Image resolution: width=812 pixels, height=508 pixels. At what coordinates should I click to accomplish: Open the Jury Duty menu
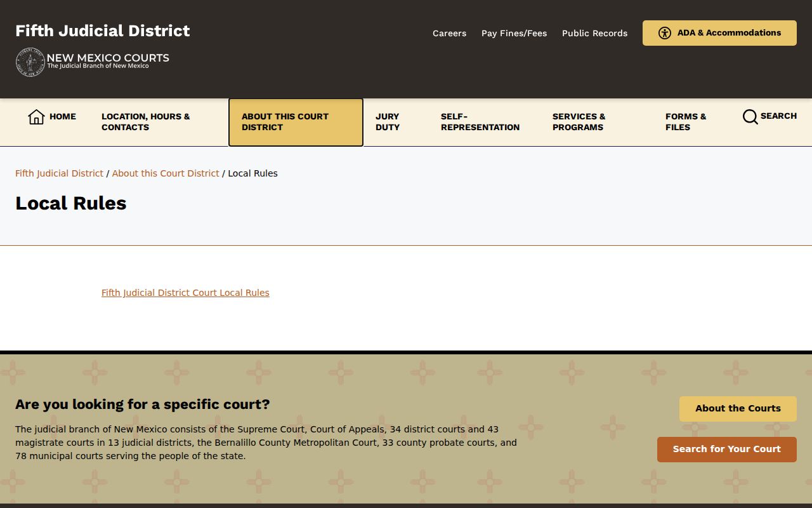395,122
